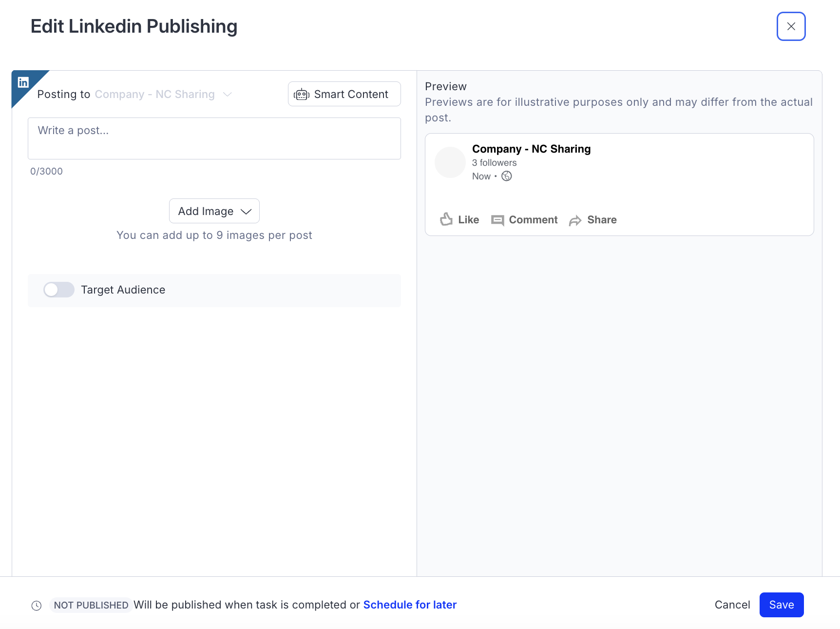
Task: Click the Share arrow icon
Action: click(x=575, y=220)
